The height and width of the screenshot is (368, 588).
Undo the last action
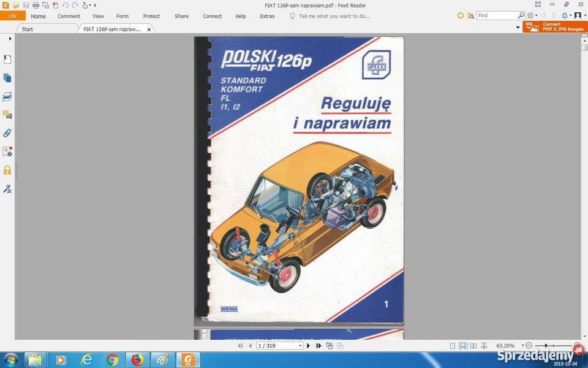(x=66, y=6)
